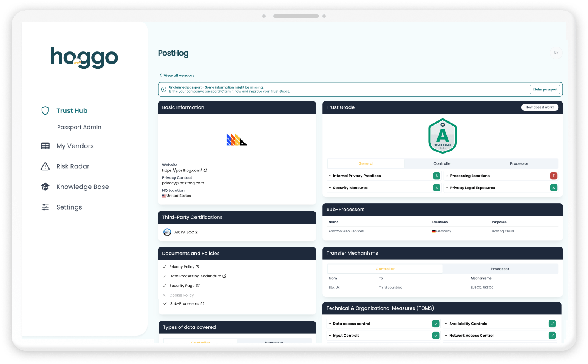
Task: Click the Network Access Control green checkbox
Action: pos(552,336)
